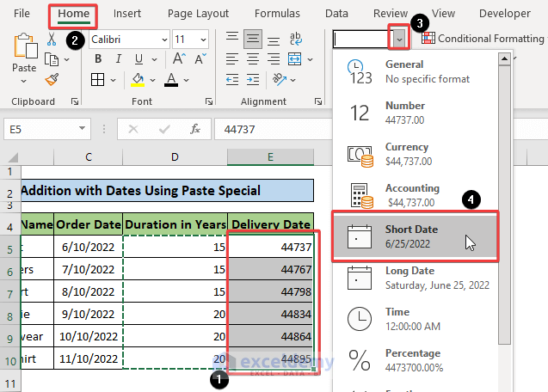This screenshot has height=392, width=548.
Task: Click the Middle Align icon
Action: pos(253,39)
